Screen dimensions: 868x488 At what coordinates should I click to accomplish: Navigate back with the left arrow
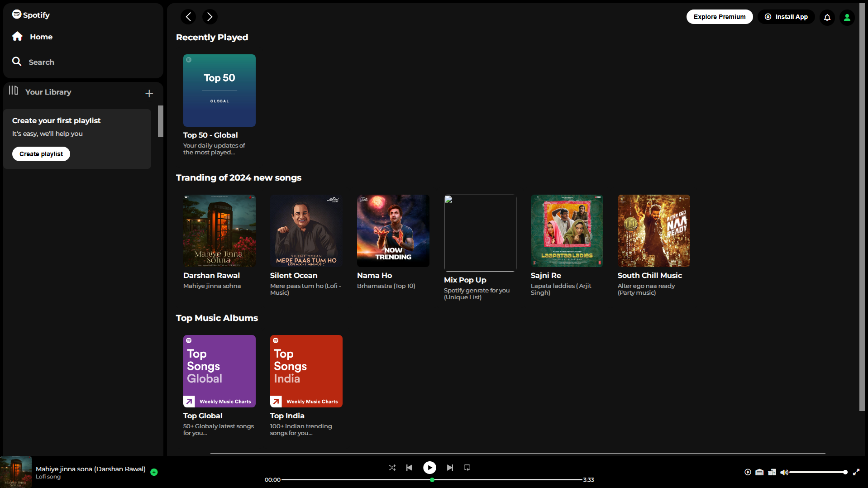(188, 17)
